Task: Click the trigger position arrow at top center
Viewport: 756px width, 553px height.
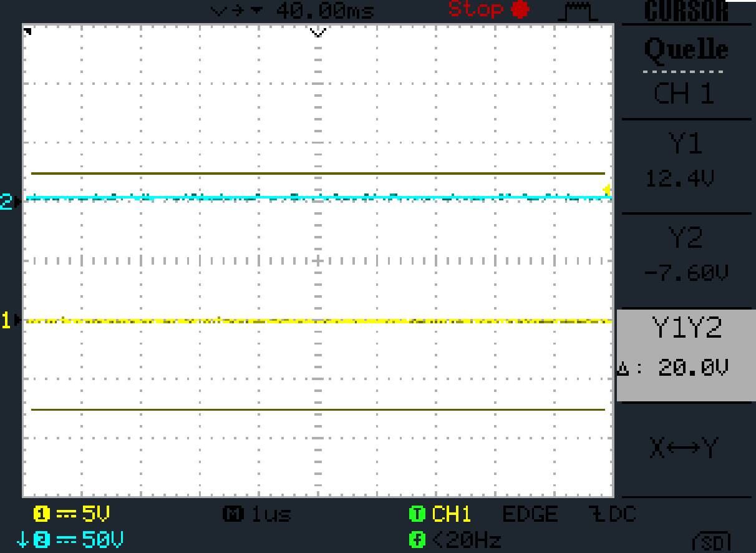Action: (x=318, y=32)
